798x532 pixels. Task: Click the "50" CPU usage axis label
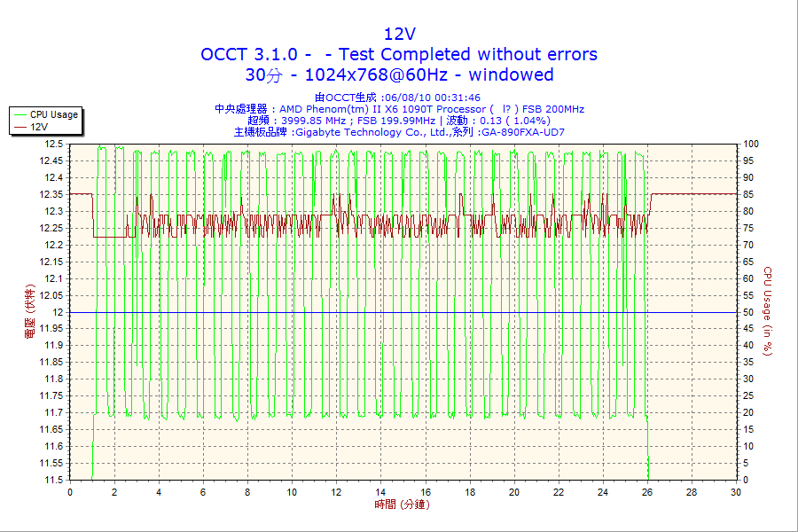(x=748, y=312)
